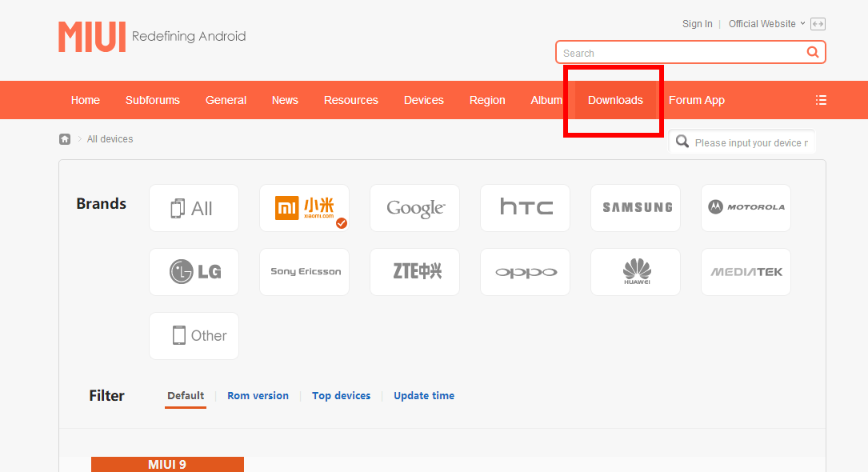Open the Region menu item
This screenshot has width=868, height=472.
pyautogui.click(x=487, y=100)
